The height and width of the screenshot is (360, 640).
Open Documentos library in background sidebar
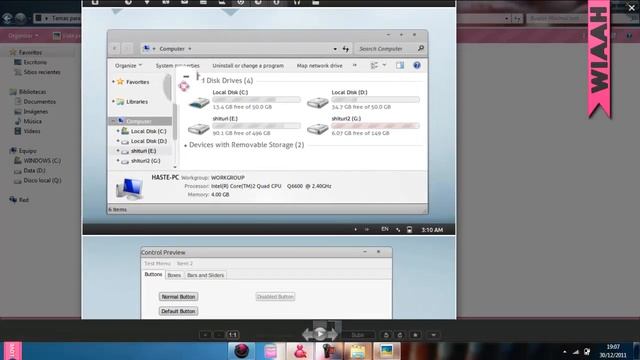(39, 102)
